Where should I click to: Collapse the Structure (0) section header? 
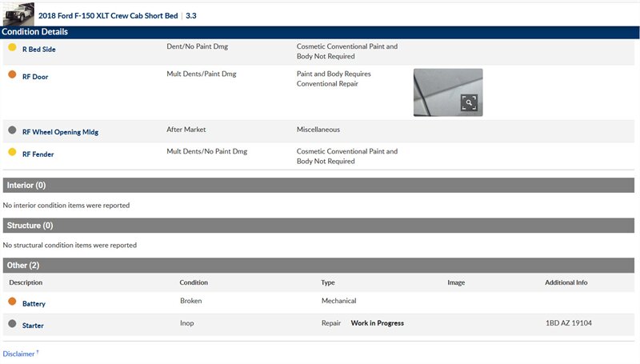tap(318, 226)
